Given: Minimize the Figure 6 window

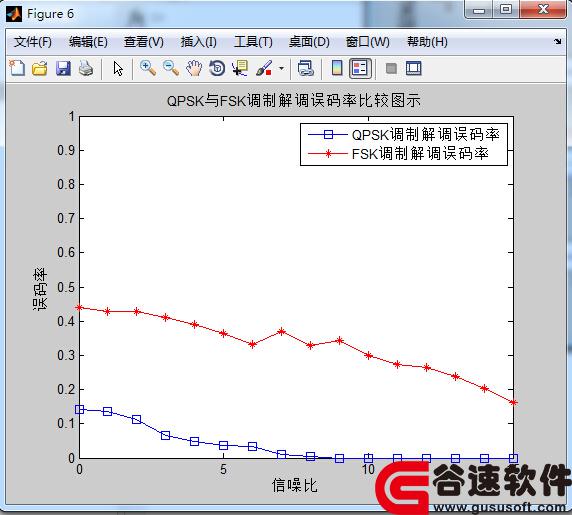Looking at the screenshot, I should point(479,10).
